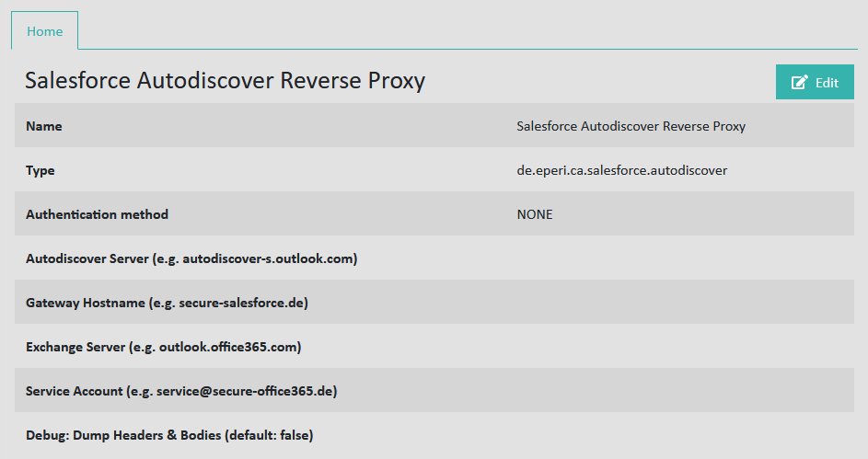
Task: Click the Edit button
Action: pos(815,82)
